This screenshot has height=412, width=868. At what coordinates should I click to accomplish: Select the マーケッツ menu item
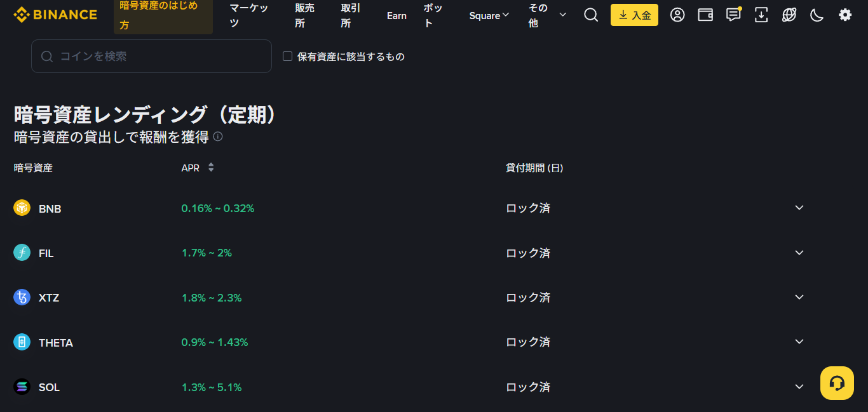[248, 16]
